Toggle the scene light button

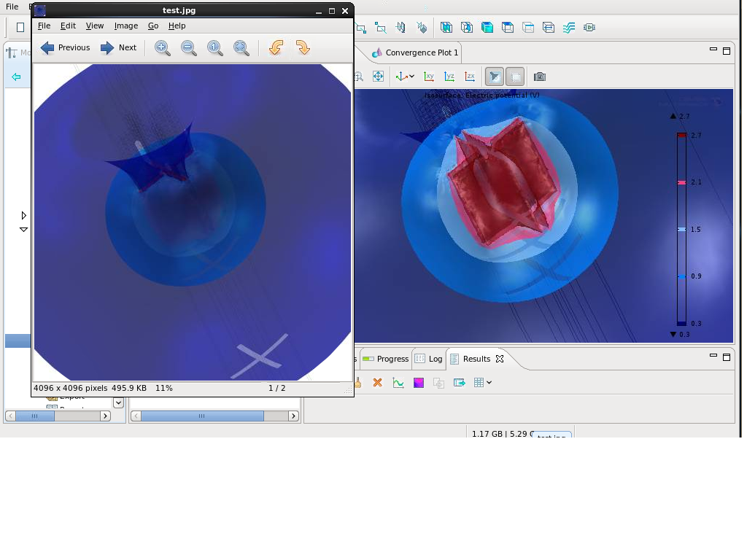coord(494,77)
